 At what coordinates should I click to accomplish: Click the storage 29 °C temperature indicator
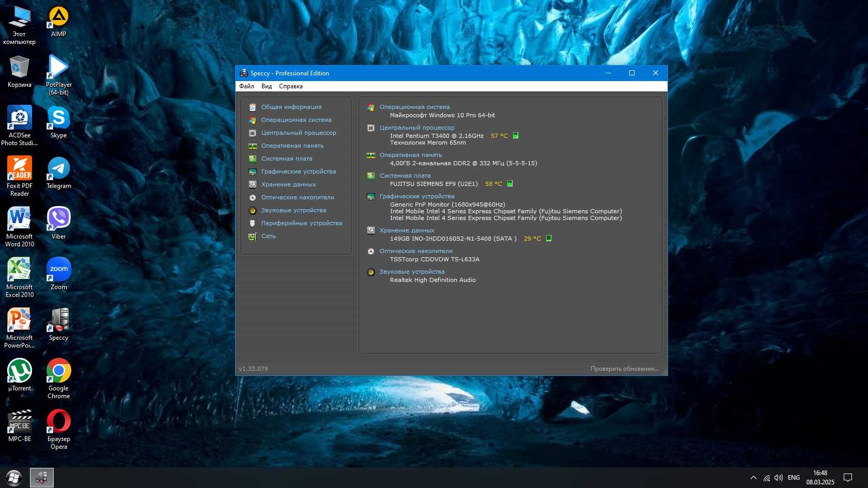pos(549,238)
